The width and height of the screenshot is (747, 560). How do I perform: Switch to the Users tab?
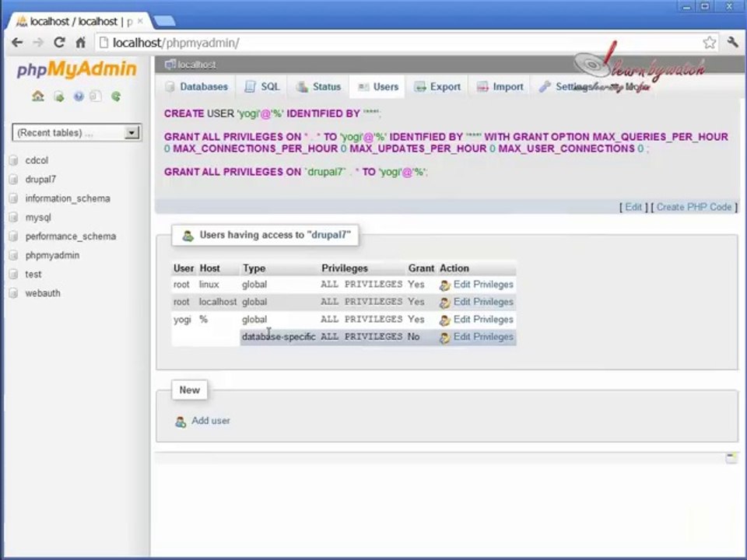pyautogui.click(x=378, y=86)
